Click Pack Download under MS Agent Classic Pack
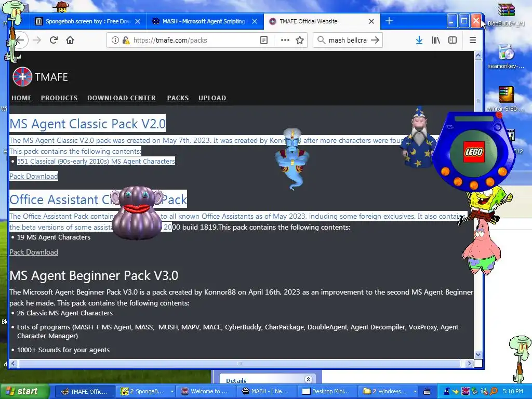Viewport: 532px width, 399px height. [34, 176]
